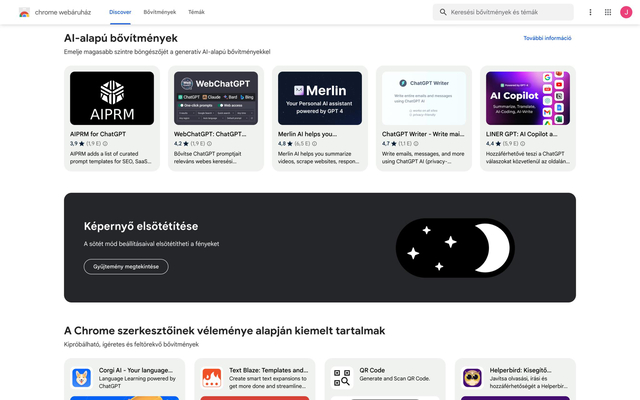Click the Hozzáférhetővé teszi a ChatGPT description
640x400 pixels.
pyautogui.click(x=528, y=158)
